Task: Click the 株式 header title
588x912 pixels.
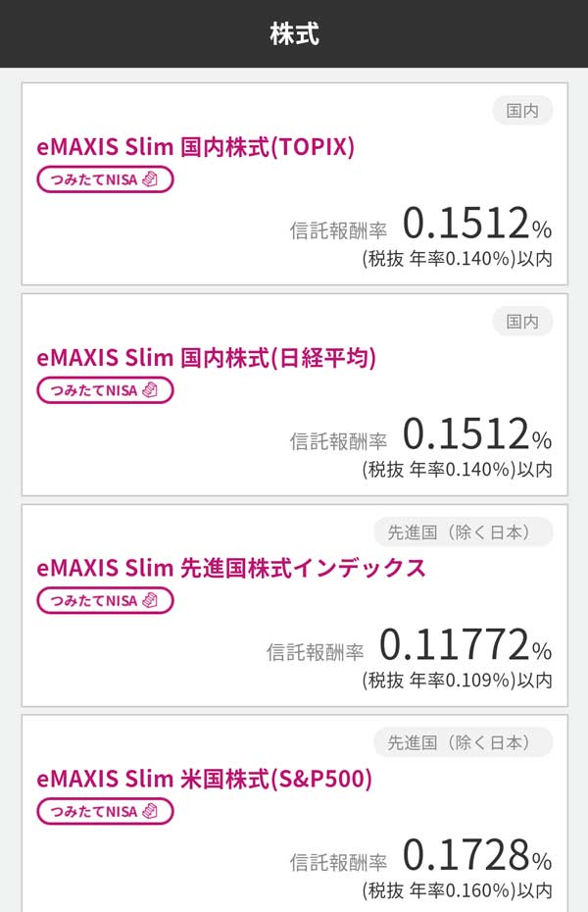Action: pyautogui.click(x=294, y=34)
